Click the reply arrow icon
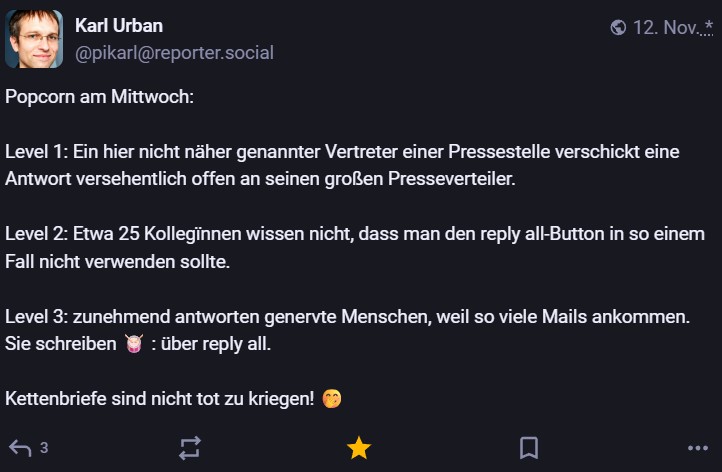Viewport: 722px width, 472px height. pyautogui.click(x=19, y=448)
